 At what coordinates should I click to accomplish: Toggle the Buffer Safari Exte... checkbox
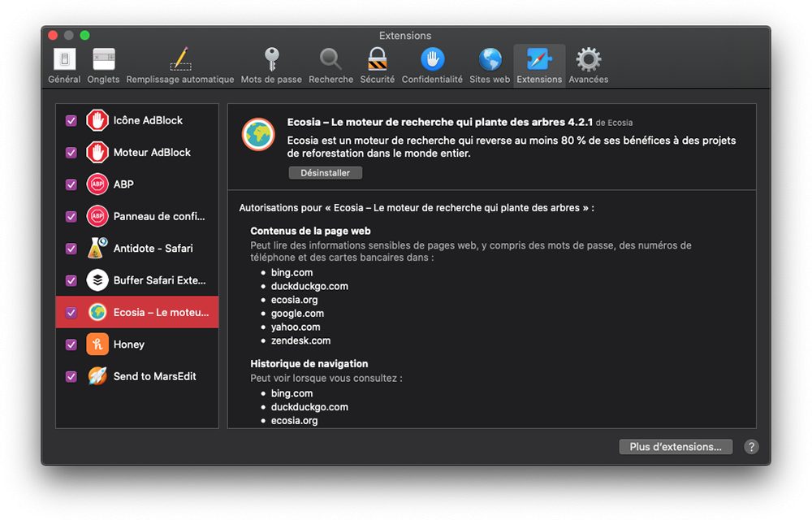point(71,280)
